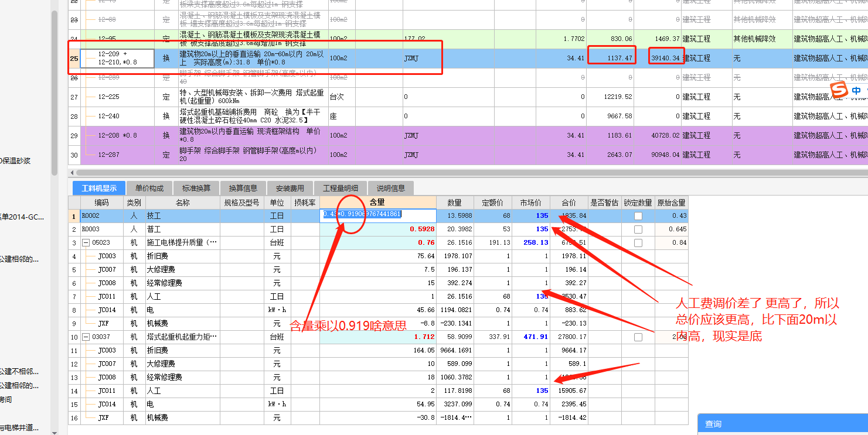
Task: Select row 27 code 12-225
Action: [x=117, y=97]
